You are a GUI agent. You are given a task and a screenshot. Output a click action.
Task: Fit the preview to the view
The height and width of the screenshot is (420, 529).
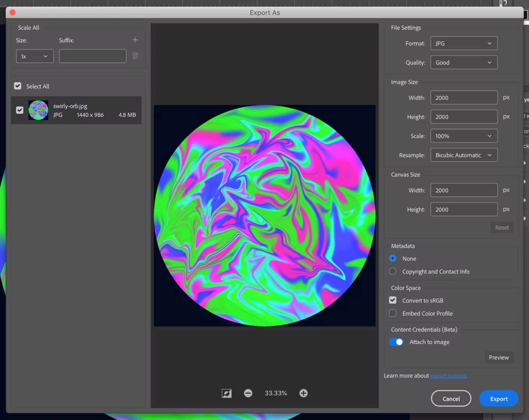[227, 393]
